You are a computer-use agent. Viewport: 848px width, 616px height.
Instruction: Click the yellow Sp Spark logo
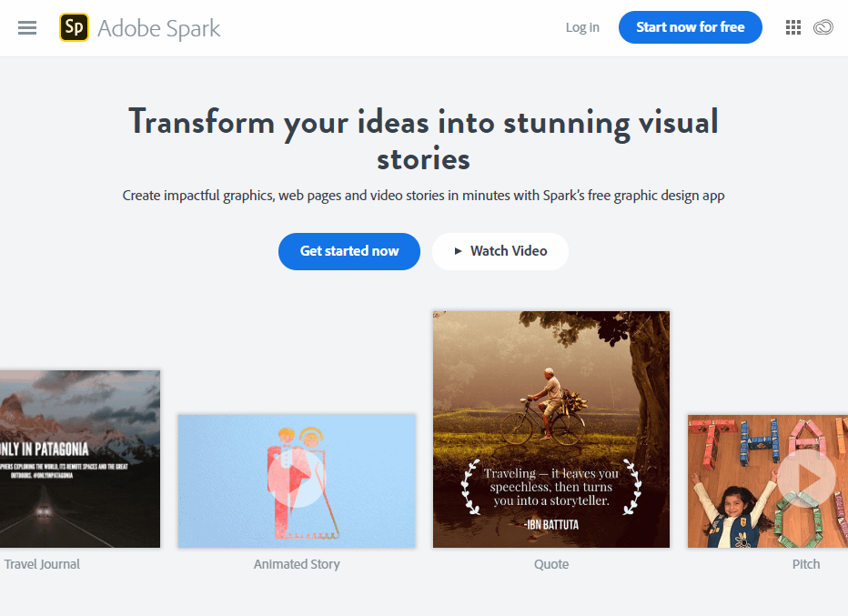click(74, 27)
